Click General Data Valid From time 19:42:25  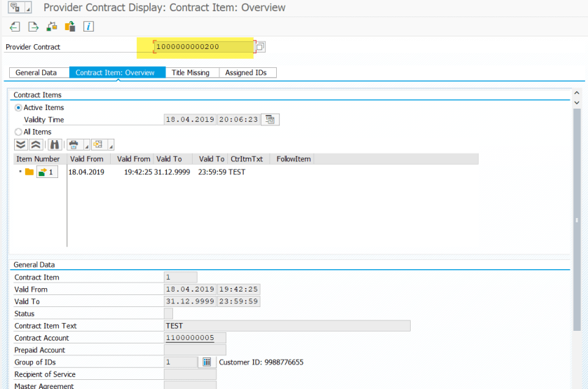click(x=238, y=289)
